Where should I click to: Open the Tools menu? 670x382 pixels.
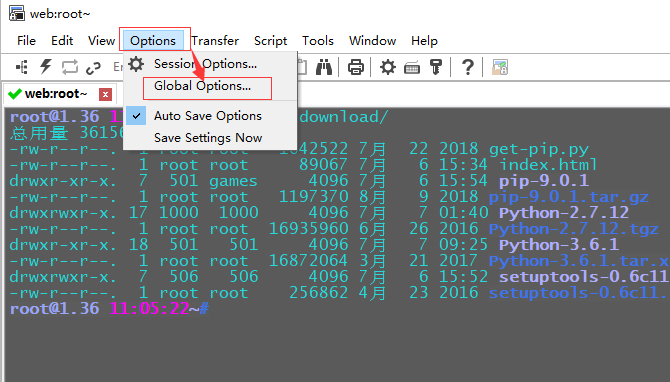pos(318,41)
